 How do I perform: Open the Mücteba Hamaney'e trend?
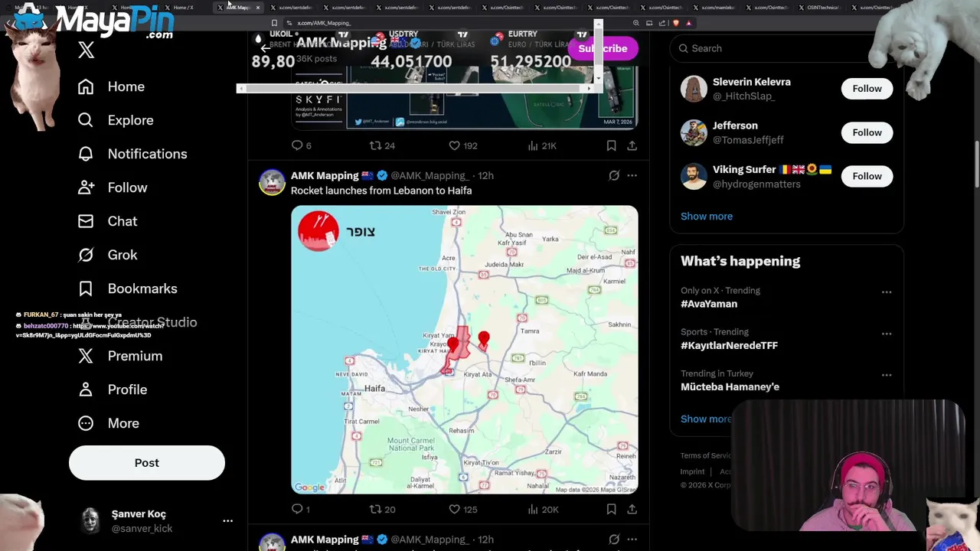pos(730,386)
